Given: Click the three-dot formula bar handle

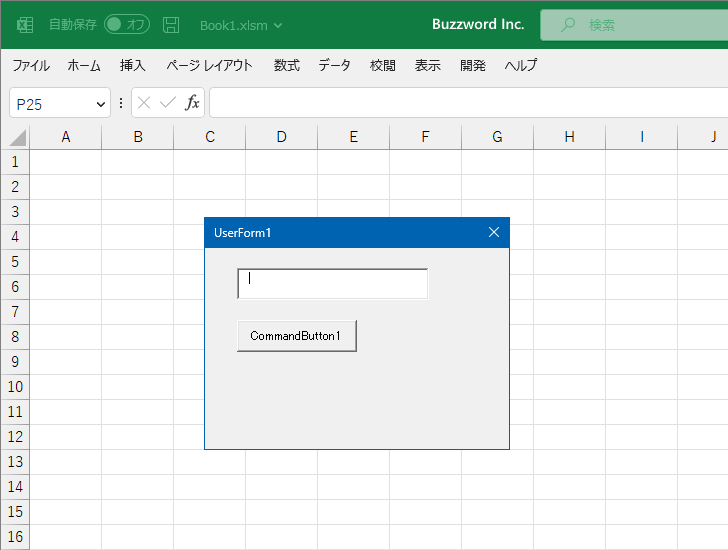Looking at the screenshot, I should point(121,103).
